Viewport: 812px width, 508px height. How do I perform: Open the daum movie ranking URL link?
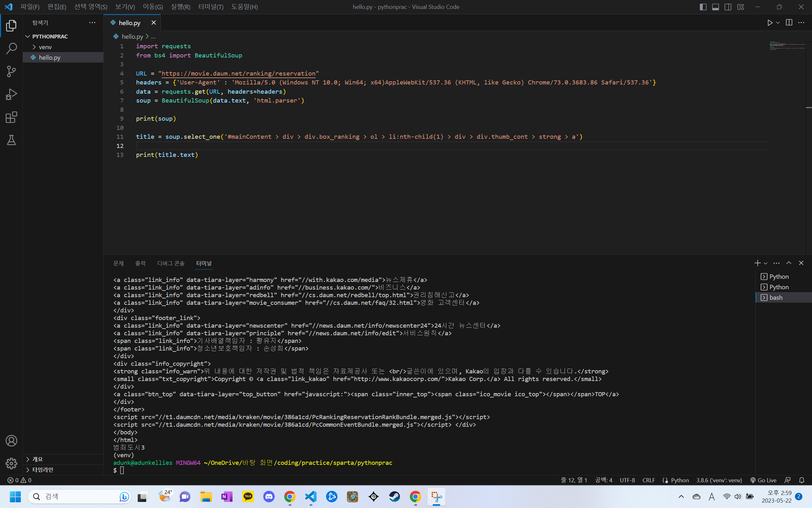(x=239, y=73)
